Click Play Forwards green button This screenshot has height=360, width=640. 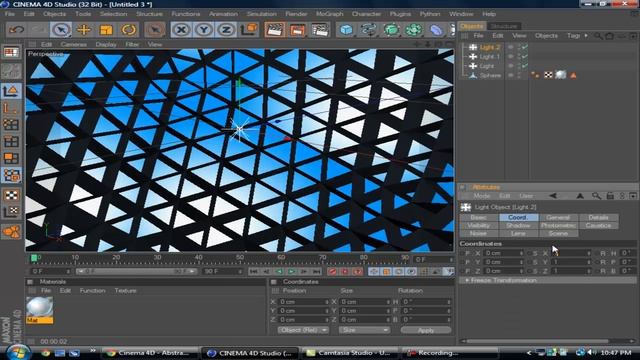click(x=291, y=271)
